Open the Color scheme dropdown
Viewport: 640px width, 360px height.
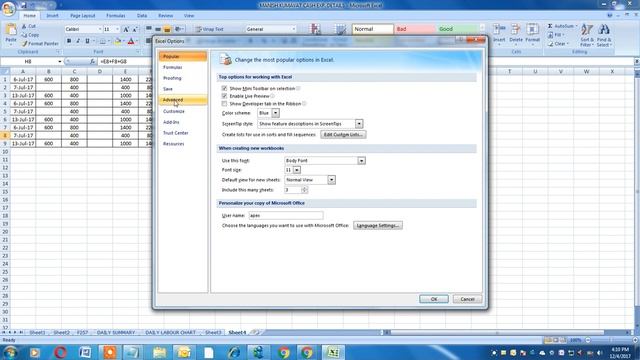276,113
